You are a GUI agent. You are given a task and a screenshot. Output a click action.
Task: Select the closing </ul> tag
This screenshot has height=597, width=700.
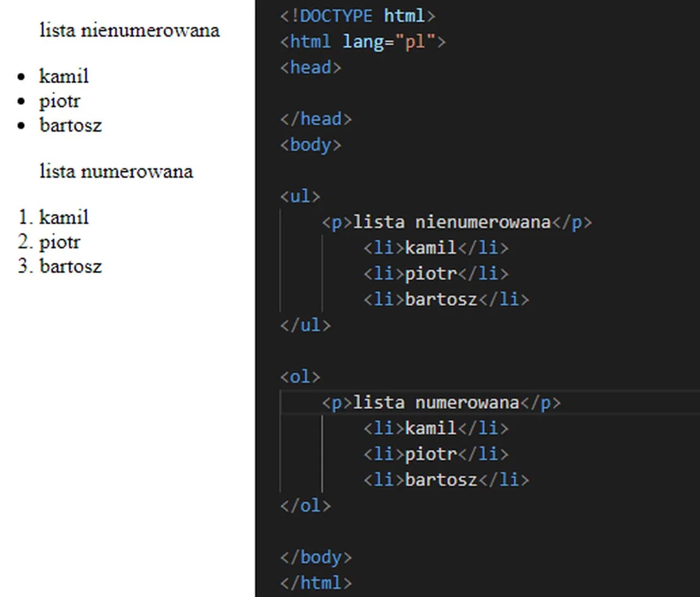[x=305, y=325]
